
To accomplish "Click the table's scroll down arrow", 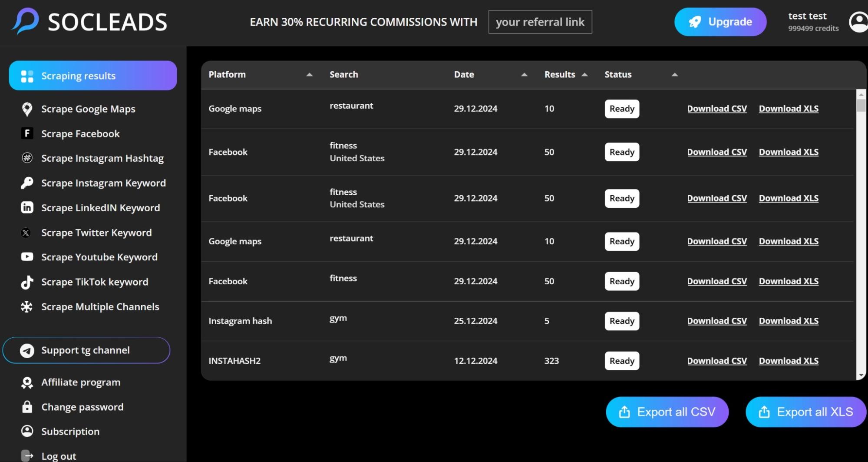I will 861,376.
